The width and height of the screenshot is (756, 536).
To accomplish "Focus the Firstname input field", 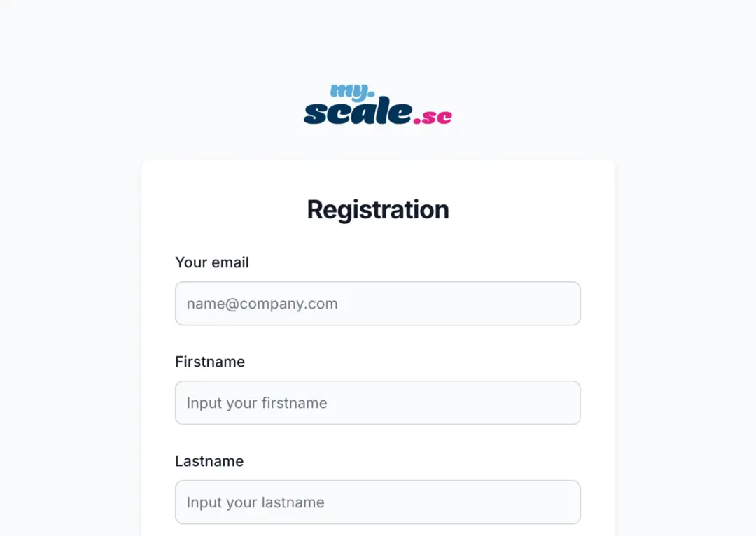I will click(378, 403).
